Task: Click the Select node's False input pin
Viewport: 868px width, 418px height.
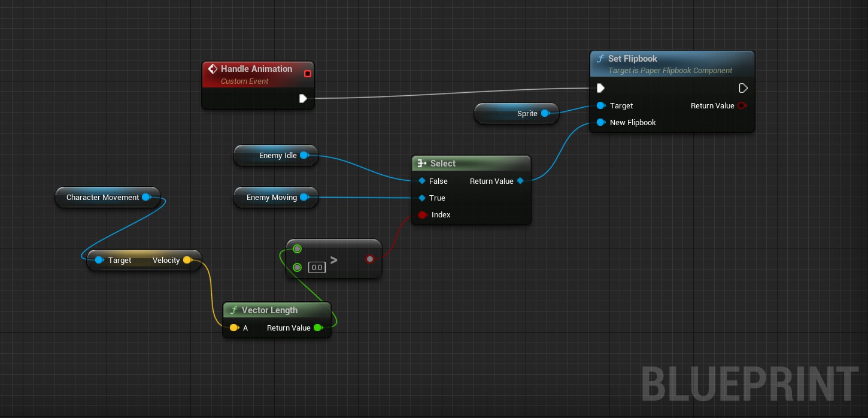Action: pyautogui.click(x=422, y=181)
